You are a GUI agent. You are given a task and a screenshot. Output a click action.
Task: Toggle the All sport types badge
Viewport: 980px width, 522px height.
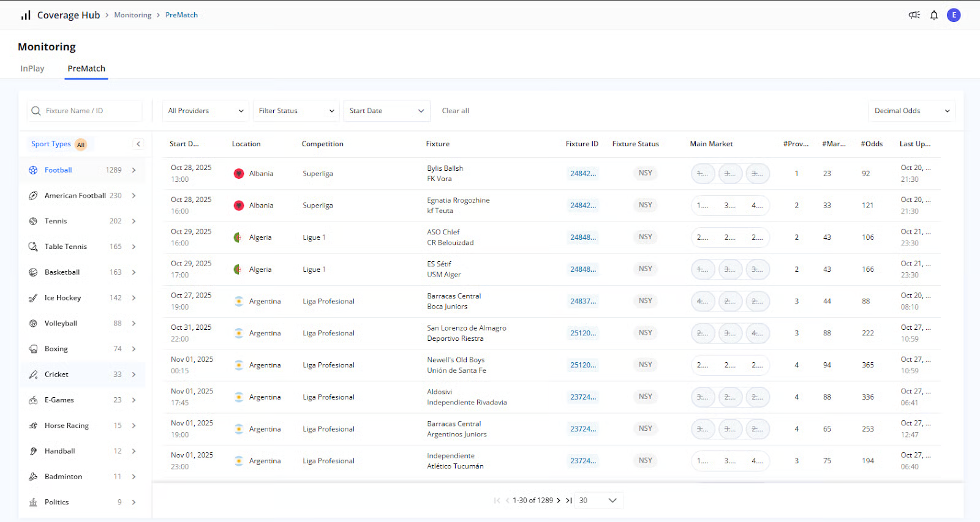[81, 145]
